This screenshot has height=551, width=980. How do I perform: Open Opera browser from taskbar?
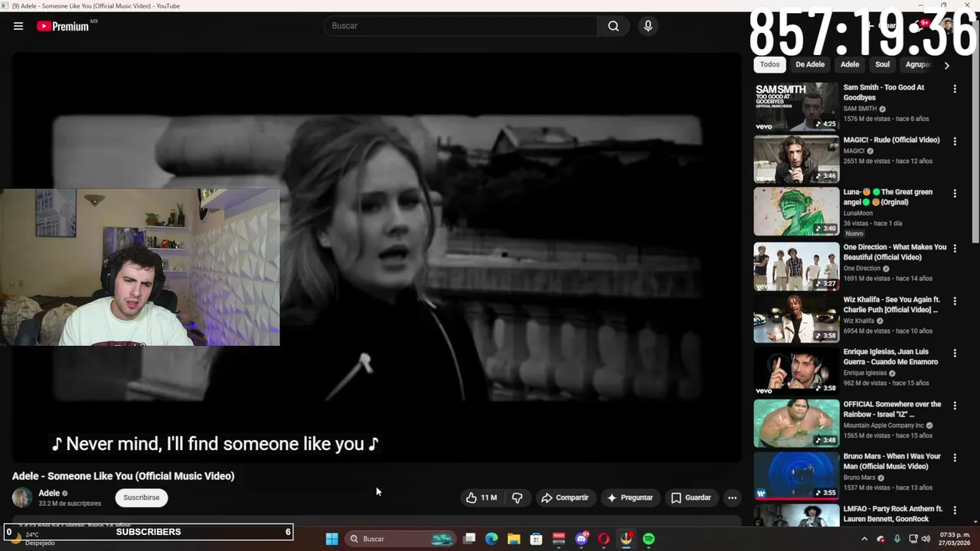pyautogui.click(x=603, y=539)
